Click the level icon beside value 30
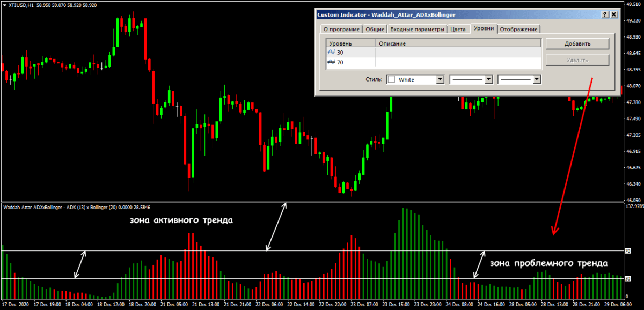This screenshot has height=310, width=644. pos(332,53)
